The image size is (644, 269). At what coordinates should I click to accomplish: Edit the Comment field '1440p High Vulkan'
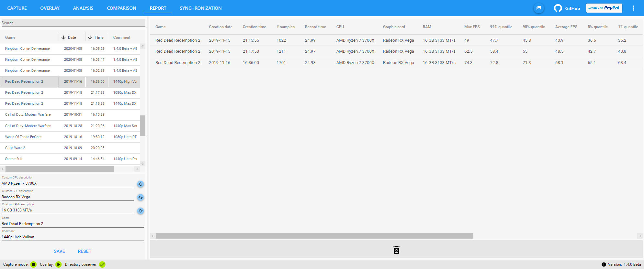(x=73, y=237)
